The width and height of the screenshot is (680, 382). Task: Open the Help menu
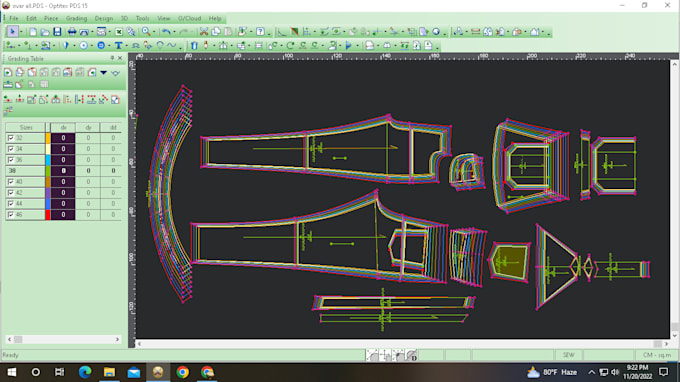pyautogui.click(x=215, y=18)
